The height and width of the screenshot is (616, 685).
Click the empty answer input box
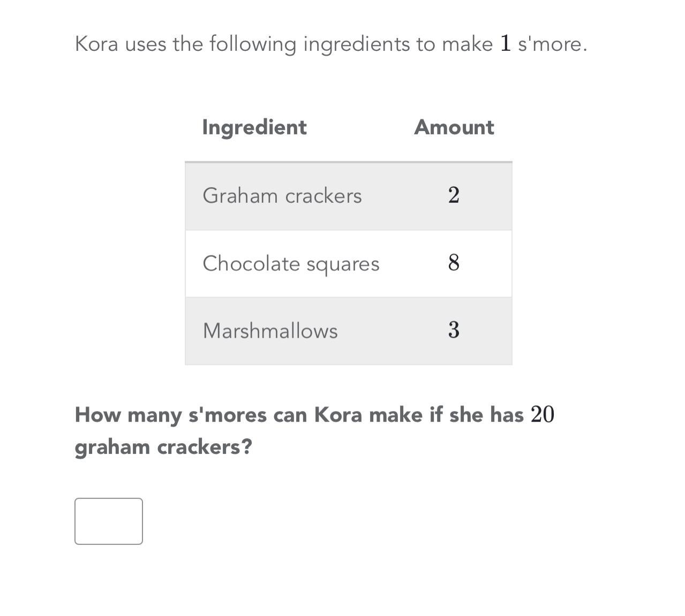[x=109, y=521]
